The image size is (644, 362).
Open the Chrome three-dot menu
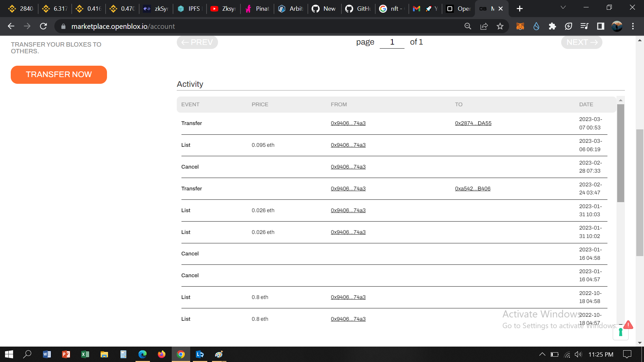[633, 26]
